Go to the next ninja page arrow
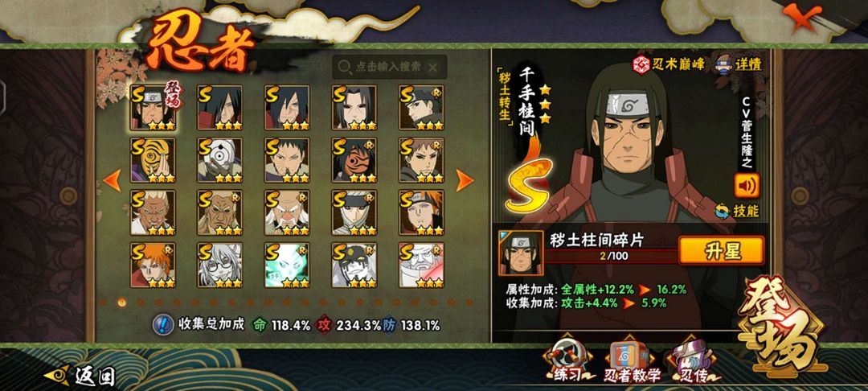This screenshot has height=391, width=868. [465, 180]
